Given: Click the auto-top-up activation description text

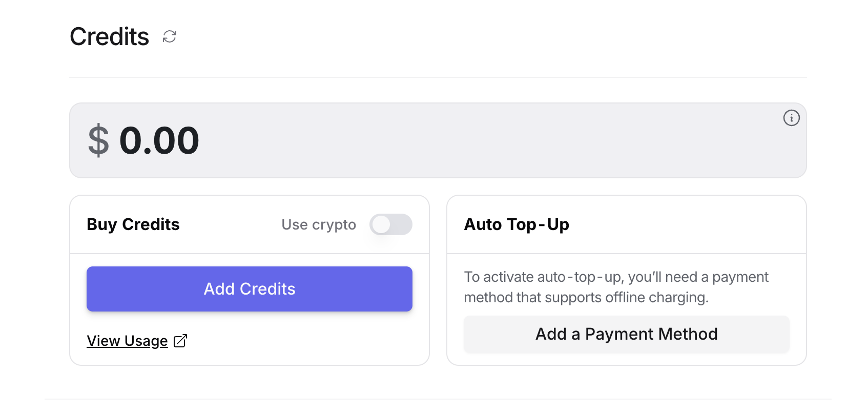Looking at the screenshot, I should coord(615,277).
